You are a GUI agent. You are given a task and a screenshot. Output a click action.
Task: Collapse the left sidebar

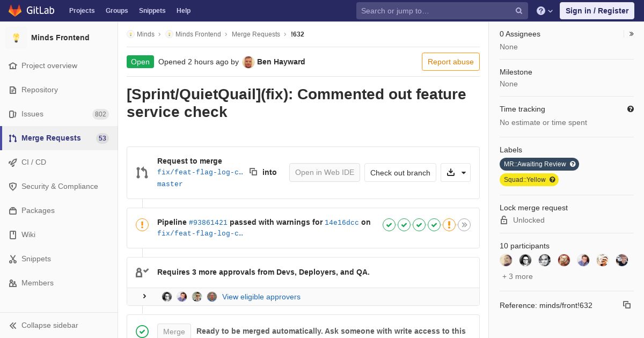click(x=49, y=325)
